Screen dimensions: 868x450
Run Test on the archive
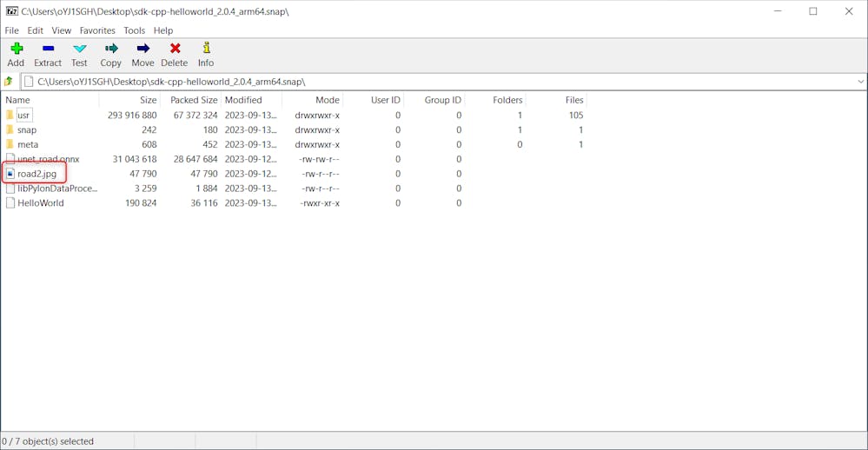pos(79,50)
